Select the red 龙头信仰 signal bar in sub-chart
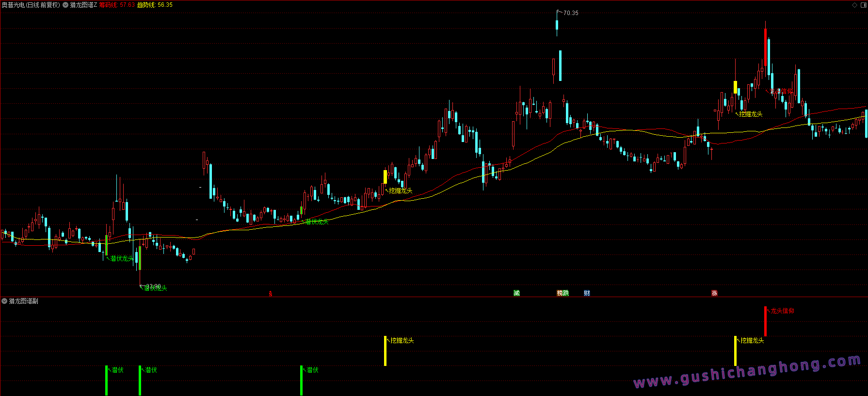Viewport: 868px width, 396px height. click(765, 321)
